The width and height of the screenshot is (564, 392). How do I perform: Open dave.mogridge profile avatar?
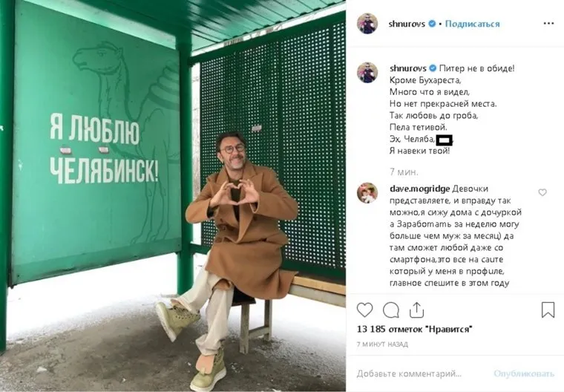pyautogui.click(x=367, y=193)
